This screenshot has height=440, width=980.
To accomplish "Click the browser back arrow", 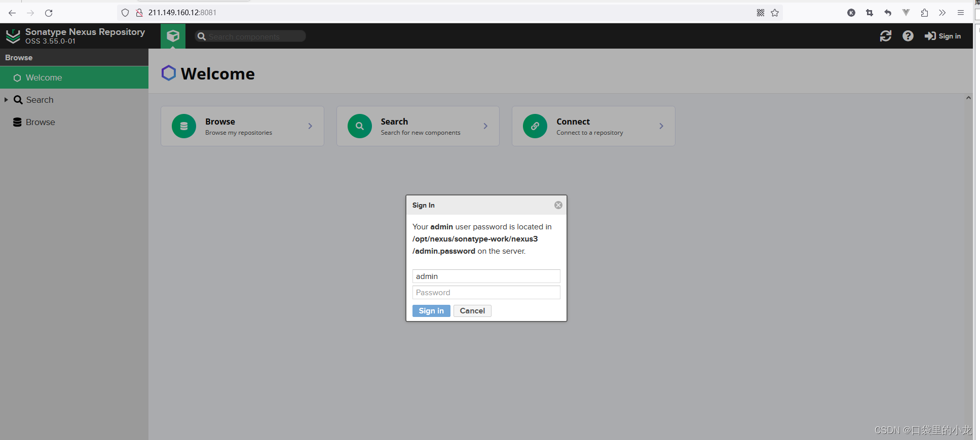I will [12, 13].
